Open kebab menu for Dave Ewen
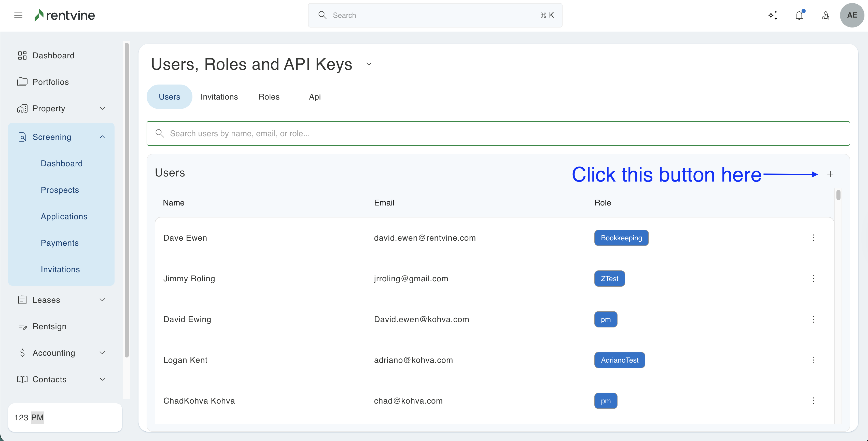The height and width of the screenshot is (441, 868). tap(814, 238)
